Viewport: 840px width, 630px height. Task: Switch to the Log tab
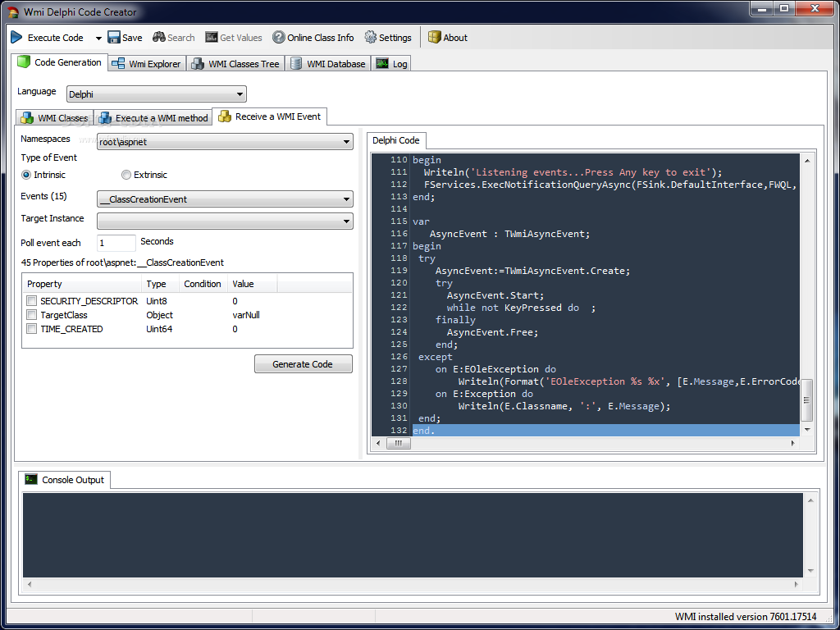pos(391,64)
